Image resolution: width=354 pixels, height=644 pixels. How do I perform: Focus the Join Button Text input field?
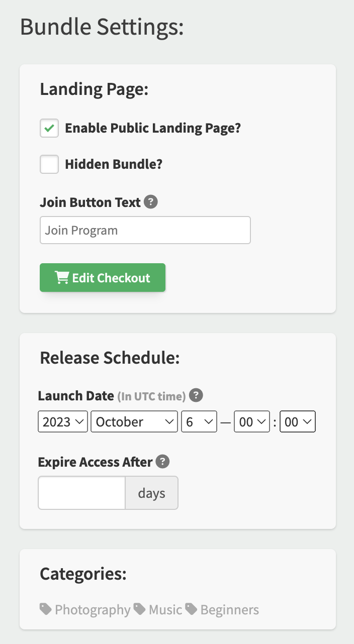click(x=145, y=230)
